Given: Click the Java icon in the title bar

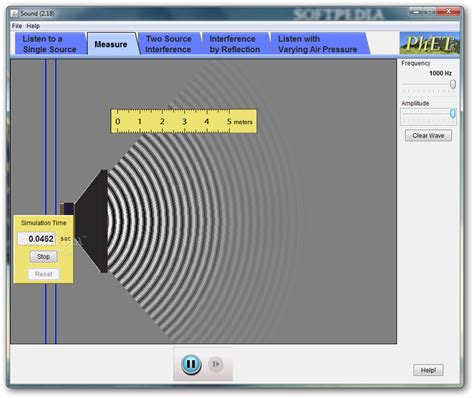Looking at the screenshot, I should tap(14, 13).
